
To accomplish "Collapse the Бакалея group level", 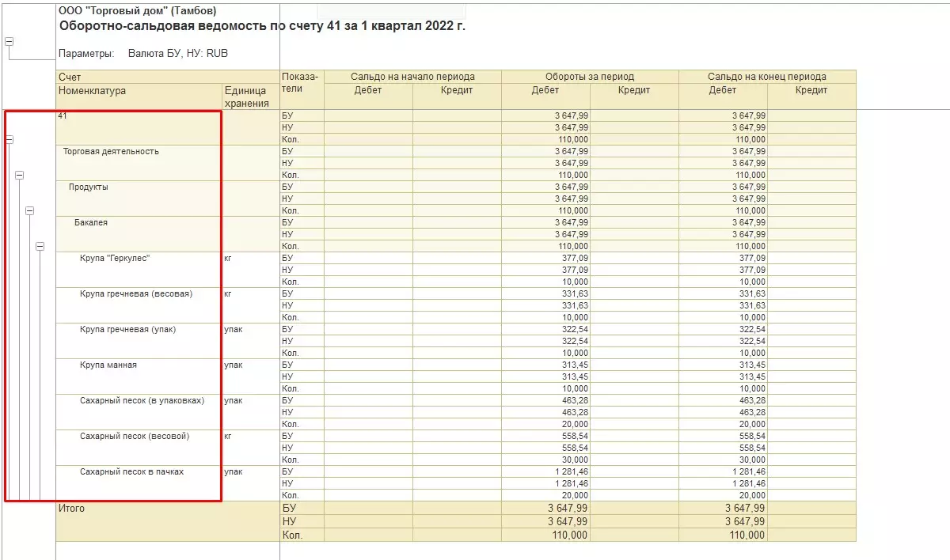I will click(x=40, y=247).
